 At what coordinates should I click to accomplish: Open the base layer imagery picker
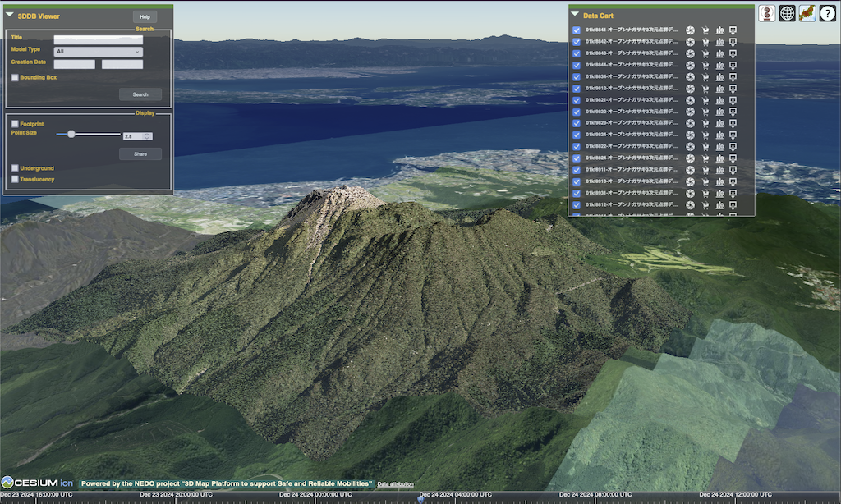pyautogui.click(x=807, y=13)
